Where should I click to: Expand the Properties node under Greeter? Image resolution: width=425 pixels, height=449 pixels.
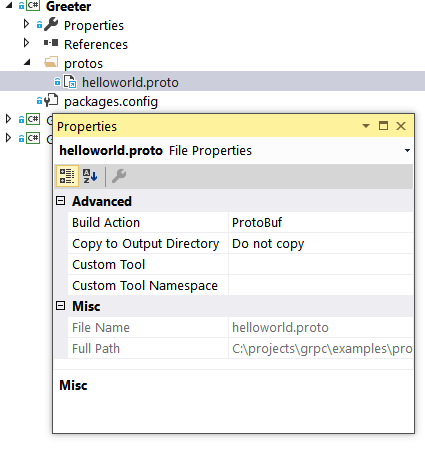click(26, 24)
